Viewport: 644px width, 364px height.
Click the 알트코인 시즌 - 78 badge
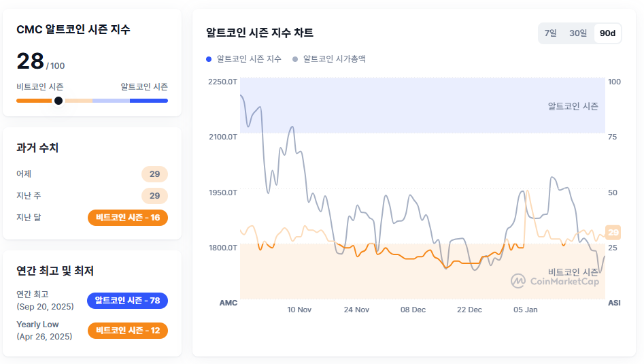127,301
